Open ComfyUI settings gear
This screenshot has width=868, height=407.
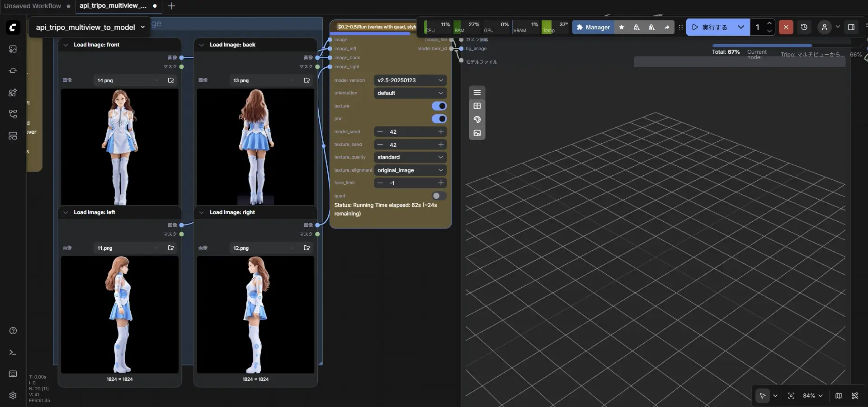(13, 396)
